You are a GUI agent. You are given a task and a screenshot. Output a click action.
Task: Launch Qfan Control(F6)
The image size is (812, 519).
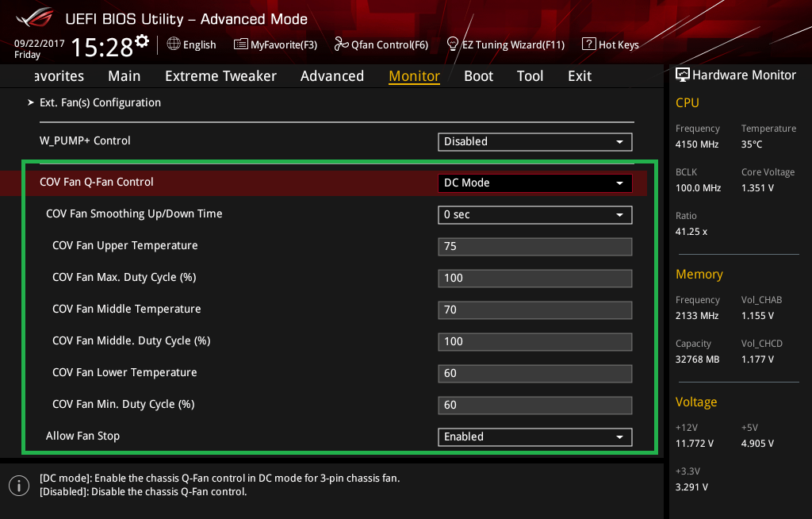point(389,44)
